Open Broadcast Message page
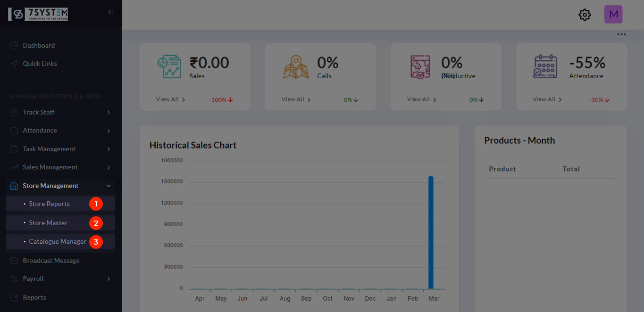Viewport: 644px width, 312px height. click(x=51, y=261)
